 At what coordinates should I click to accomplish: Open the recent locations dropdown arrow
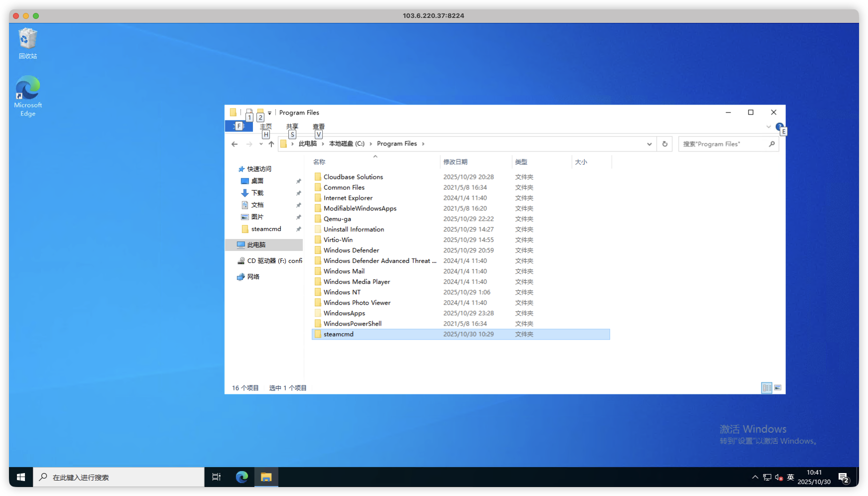click(261, 144)
